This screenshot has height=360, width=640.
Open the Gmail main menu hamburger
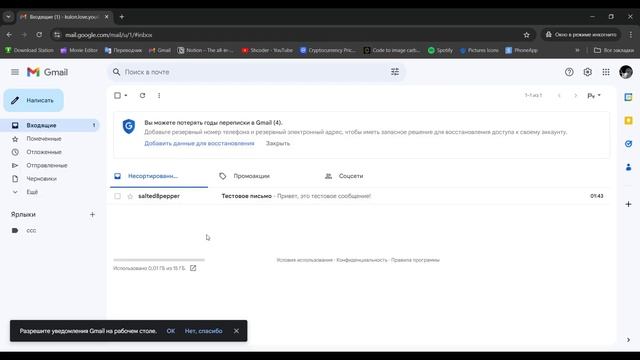point(15,72)
